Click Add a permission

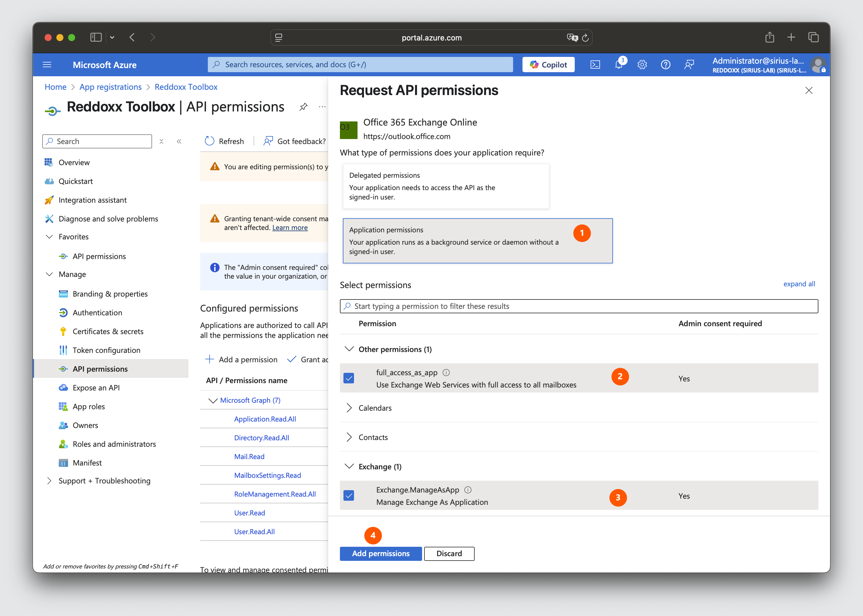pos(241,359)
